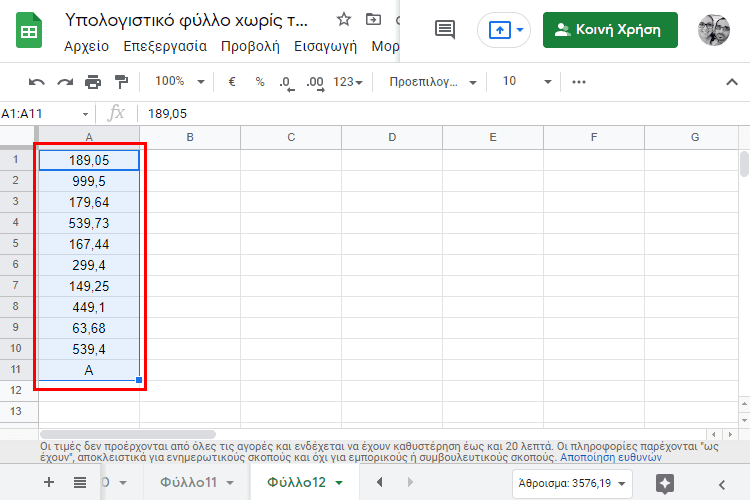The width and height of the screenshot is (750, 500).
Task: Select row 12 header
Action: pos(16,390)
